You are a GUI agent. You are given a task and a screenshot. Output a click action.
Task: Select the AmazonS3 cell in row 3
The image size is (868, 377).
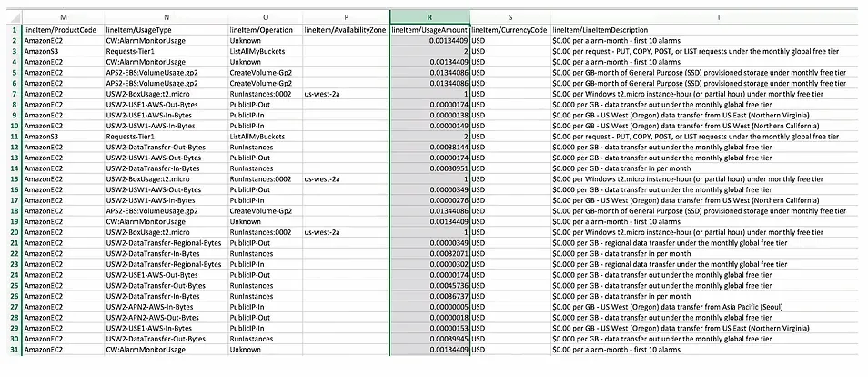pos(63,51)
